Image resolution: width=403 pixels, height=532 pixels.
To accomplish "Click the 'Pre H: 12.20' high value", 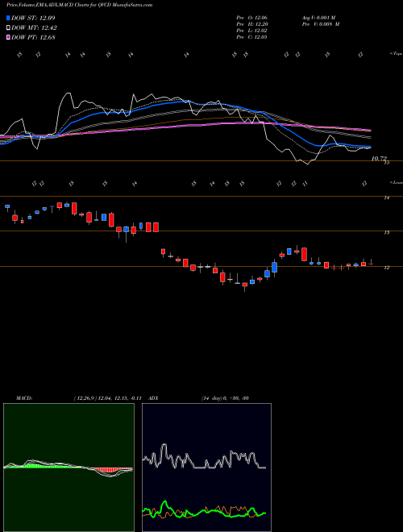I will (251, 24).
